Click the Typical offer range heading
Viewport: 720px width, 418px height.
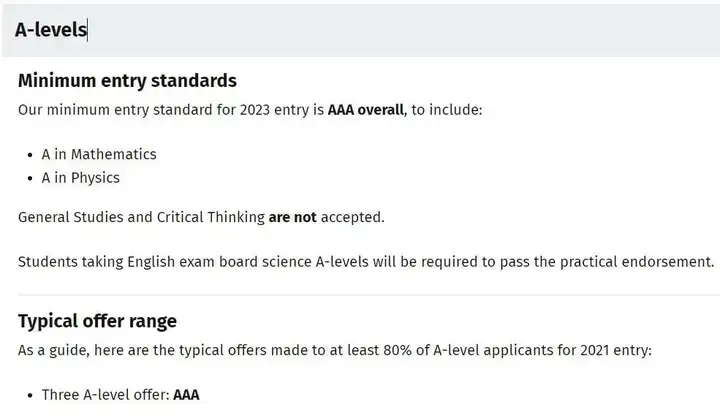pos(97,321)
